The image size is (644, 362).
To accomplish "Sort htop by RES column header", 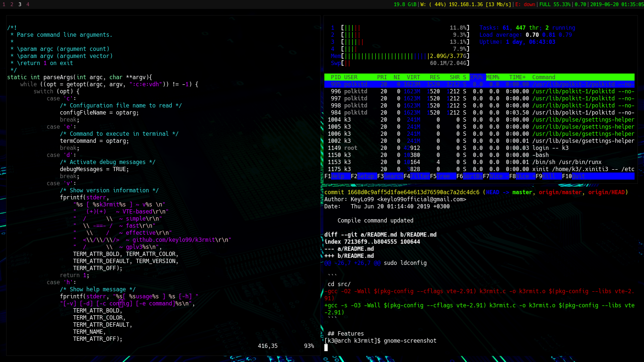I will click(435, 77).
